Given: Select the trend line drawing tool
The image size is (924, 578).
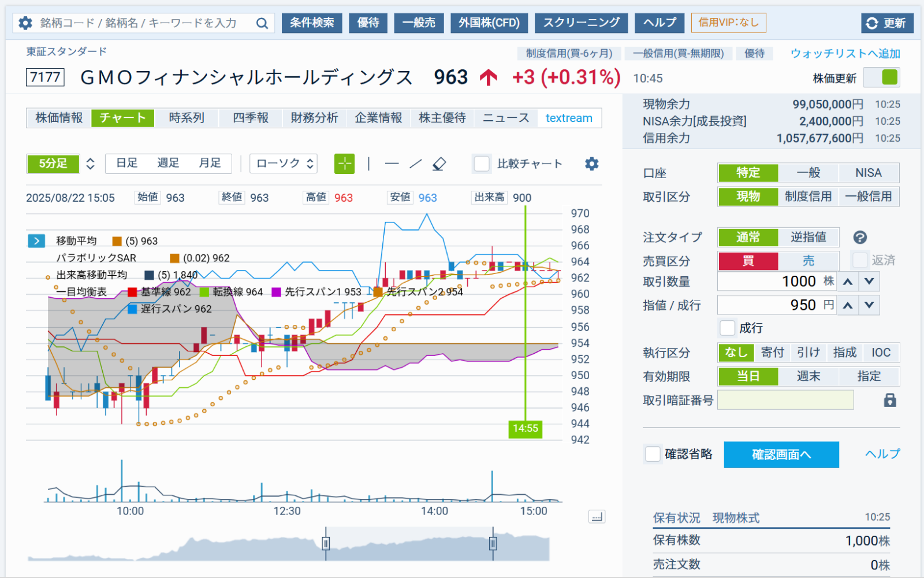Looking at the screenshot, I should click(415, 164).
